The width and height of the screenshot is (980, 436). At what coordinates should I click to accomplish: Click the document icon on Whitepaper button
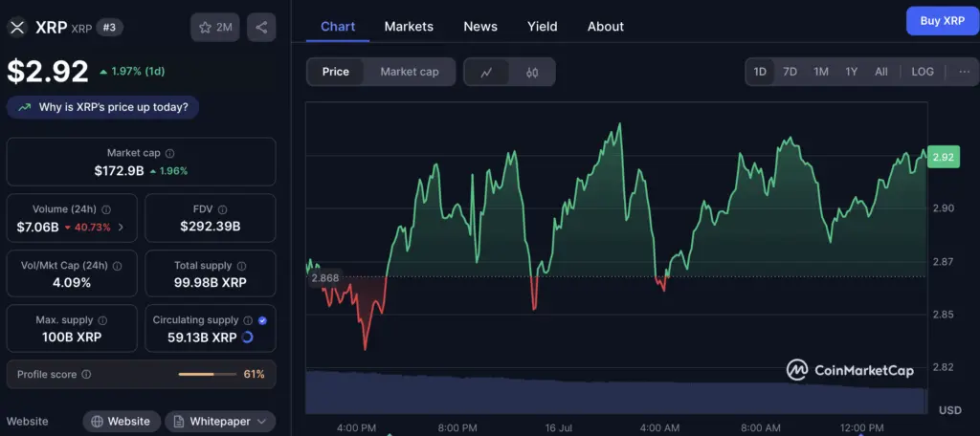179,422
